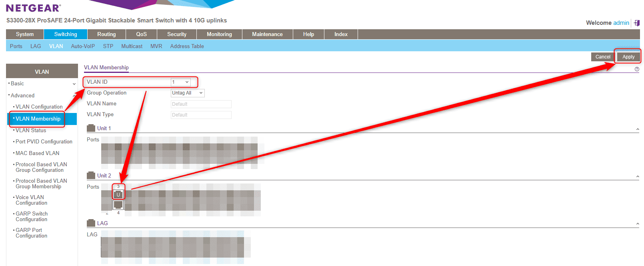Open MVR submenu item
644x266 pixels.
point(156,46)
